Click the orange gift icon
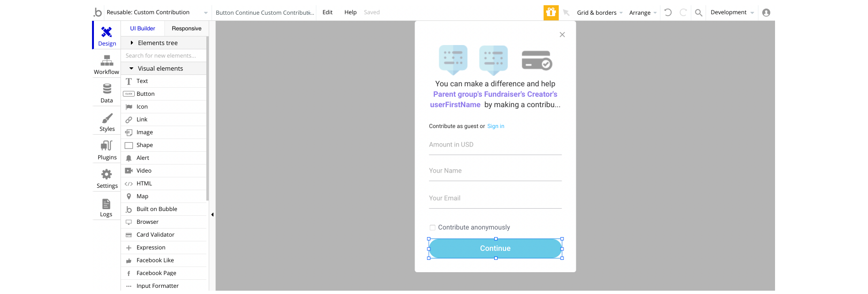This screenshot has height=294, width=868. [x=551, y=12]
